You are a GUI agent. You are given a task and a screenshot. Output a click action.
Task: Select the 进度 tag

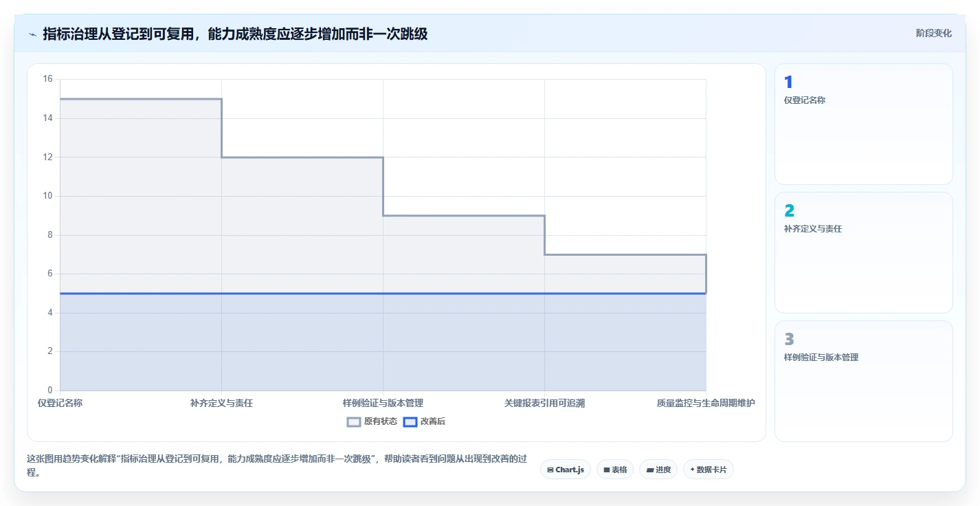(658, 470)
